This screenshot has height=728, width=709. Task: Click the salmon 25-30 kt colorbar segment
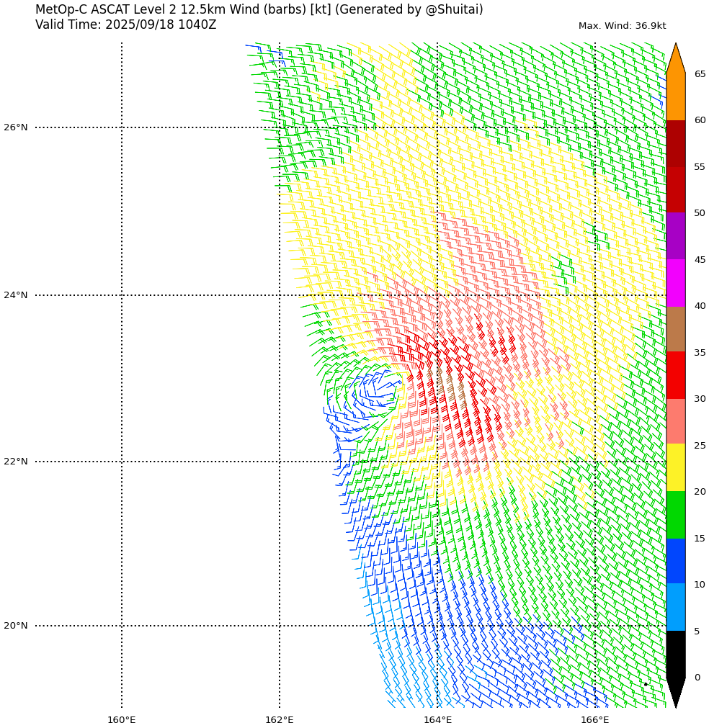(676, 421)
